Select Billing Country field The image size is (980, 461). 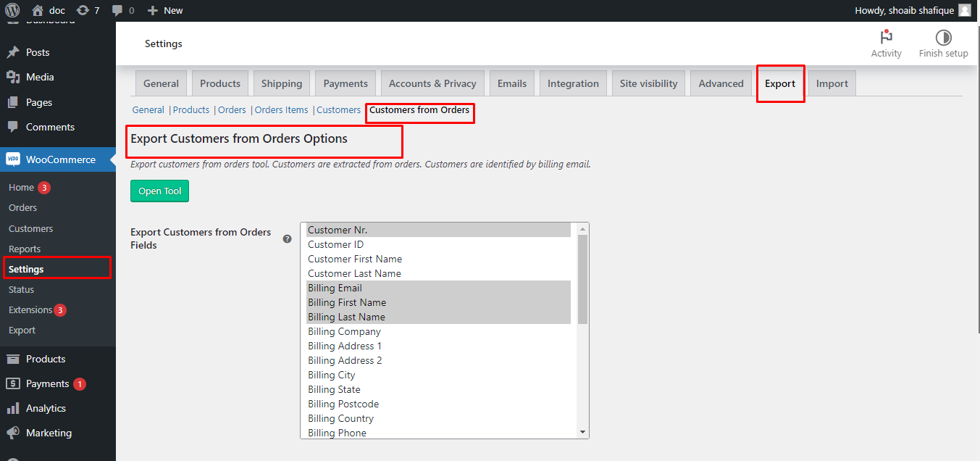(438, 418)
